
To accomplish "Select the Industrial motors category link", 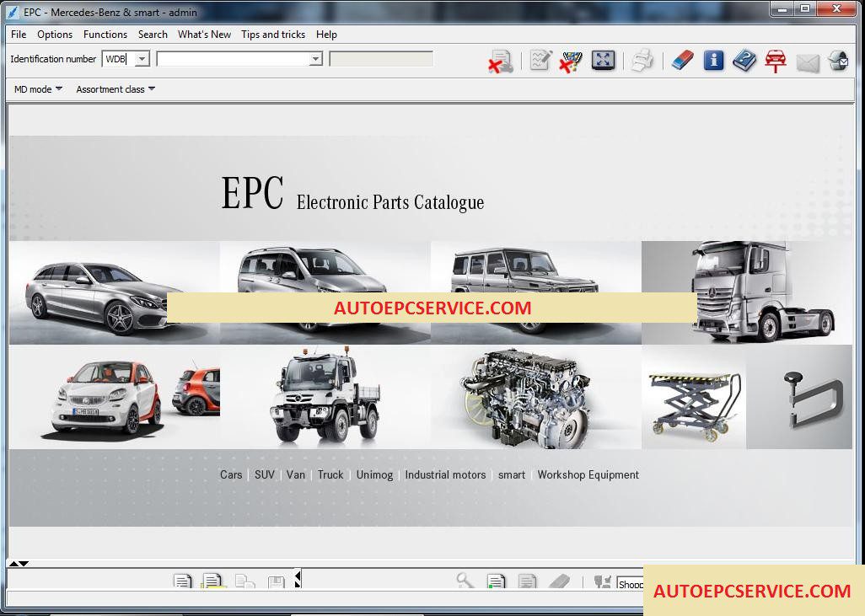I will click(x=445, y=474).
